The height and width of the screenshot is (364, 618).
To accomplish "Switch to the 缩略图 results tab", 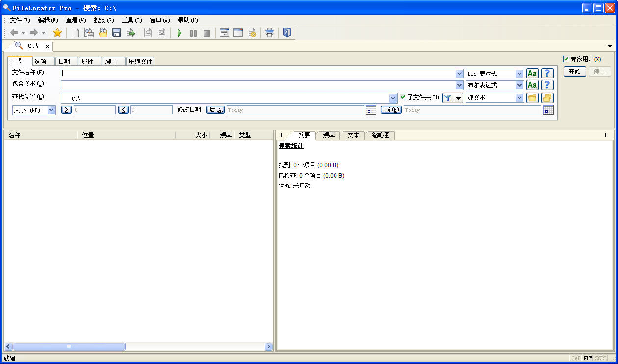I will click(381, 135).
